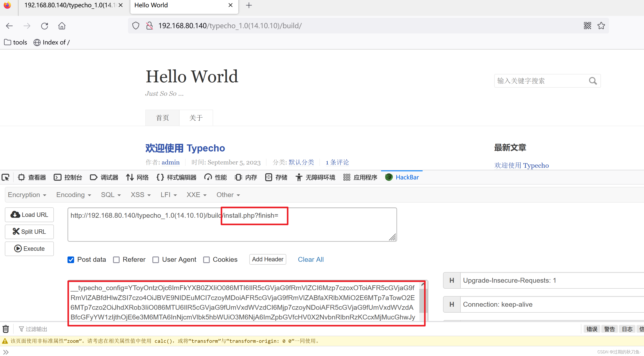Viewport: 644px width, 356px height.
Task: Click the insecure connection lock icon
Action: 150,26
